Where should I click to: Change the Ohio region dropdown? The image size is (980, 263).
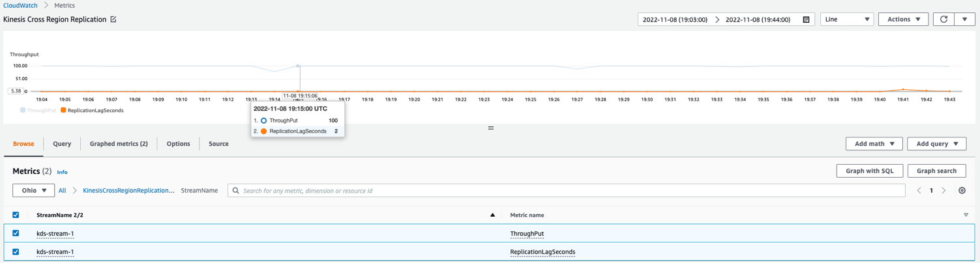[x=33, y=191]
